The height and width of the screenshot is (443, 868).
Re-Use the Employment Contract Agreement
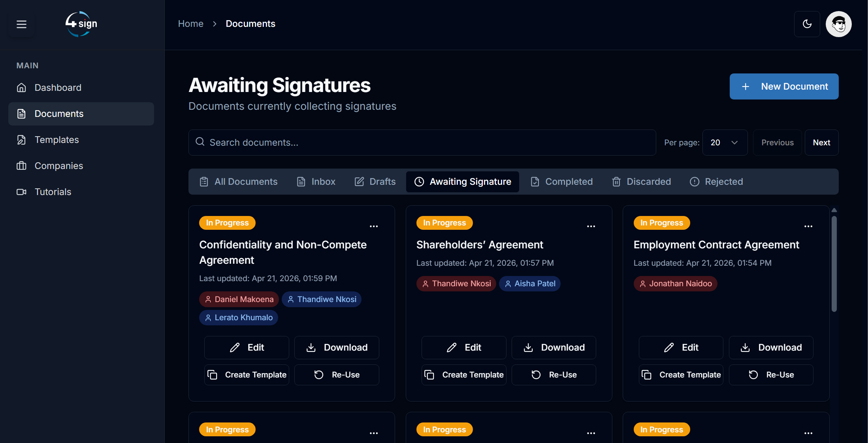(x=771, y=375)
